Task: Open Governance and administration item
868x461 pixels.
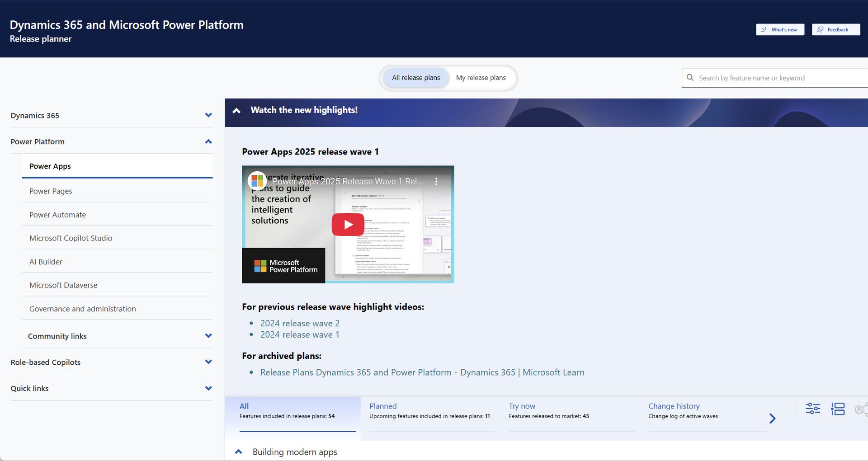Action: tap(117, 309)
